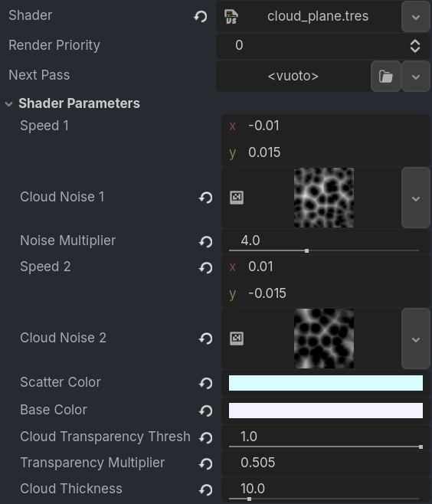The image size is (432, 504).
Task: Adjust the Render Priority stepper arrows
Action: click(415, 46)
